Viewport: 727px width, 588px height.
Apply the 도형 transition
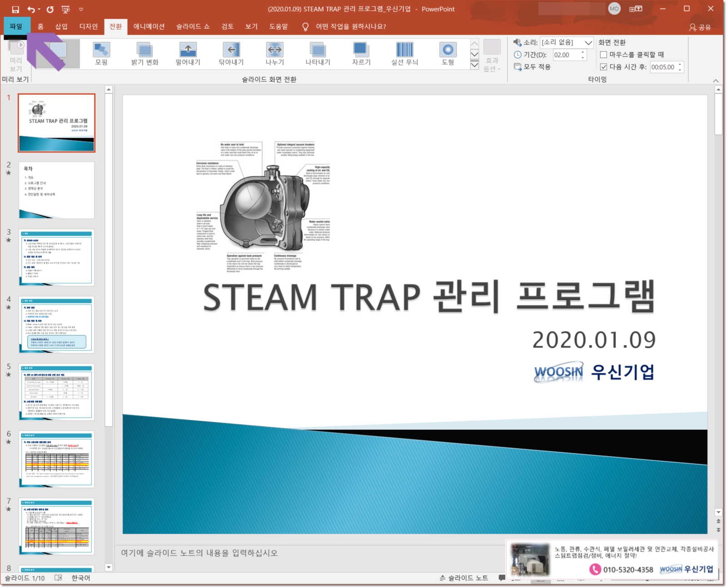448,54
